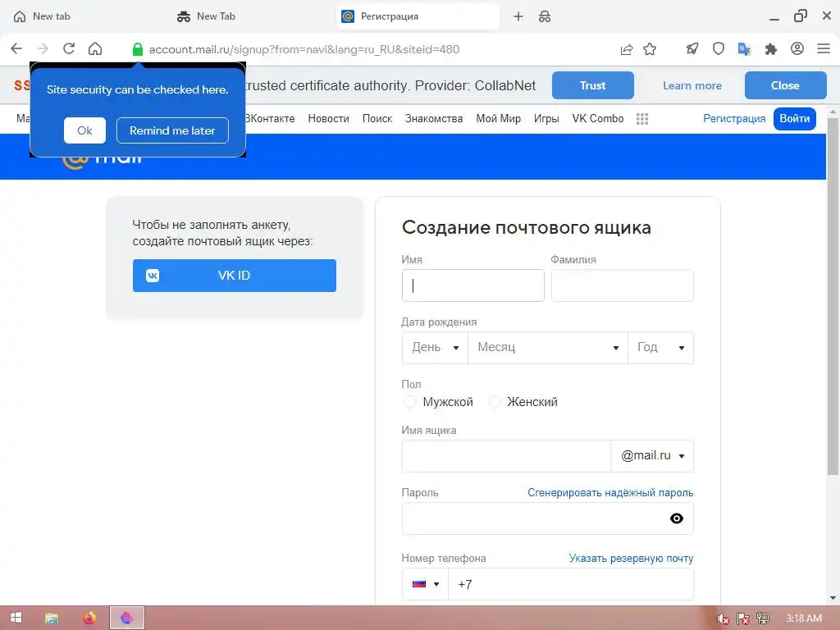This screenshot has width=840, height=630.
Task: Click the Trust certificate button
Action: click(593, 85)
